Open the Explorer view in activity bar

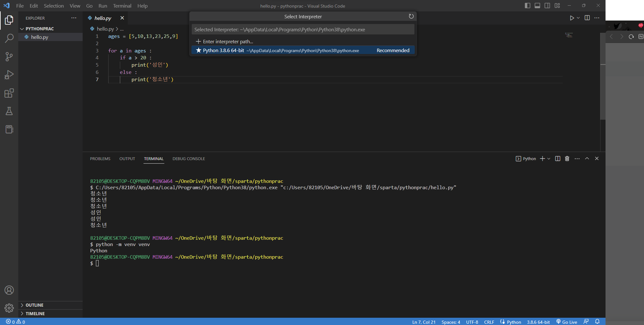tap(9, 20)
